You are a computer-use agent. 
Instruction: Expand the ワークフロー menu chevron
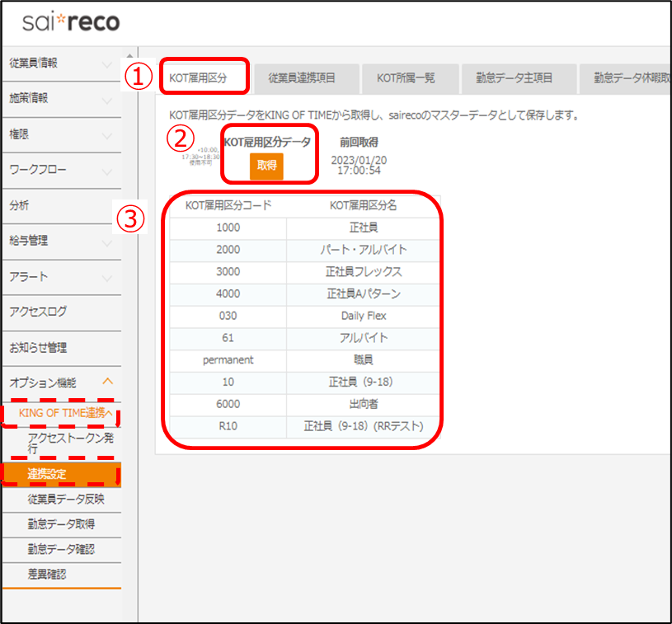106,171
